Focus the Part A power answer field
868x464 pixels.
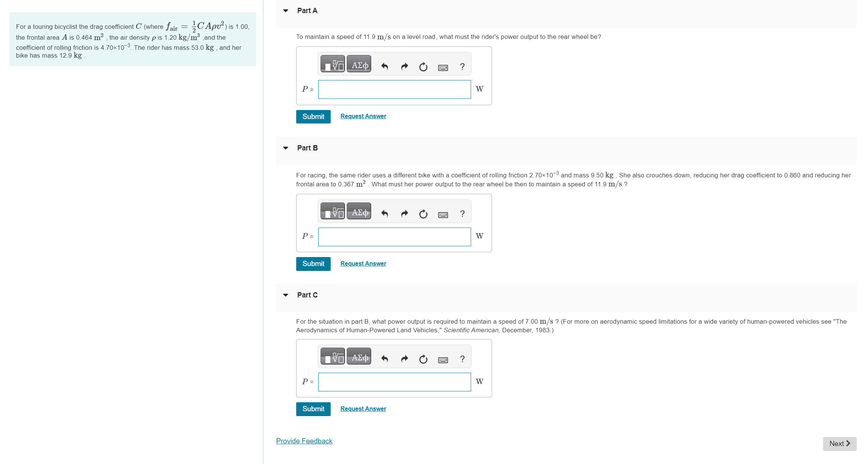pyautogui.click(x=394, y=89)
